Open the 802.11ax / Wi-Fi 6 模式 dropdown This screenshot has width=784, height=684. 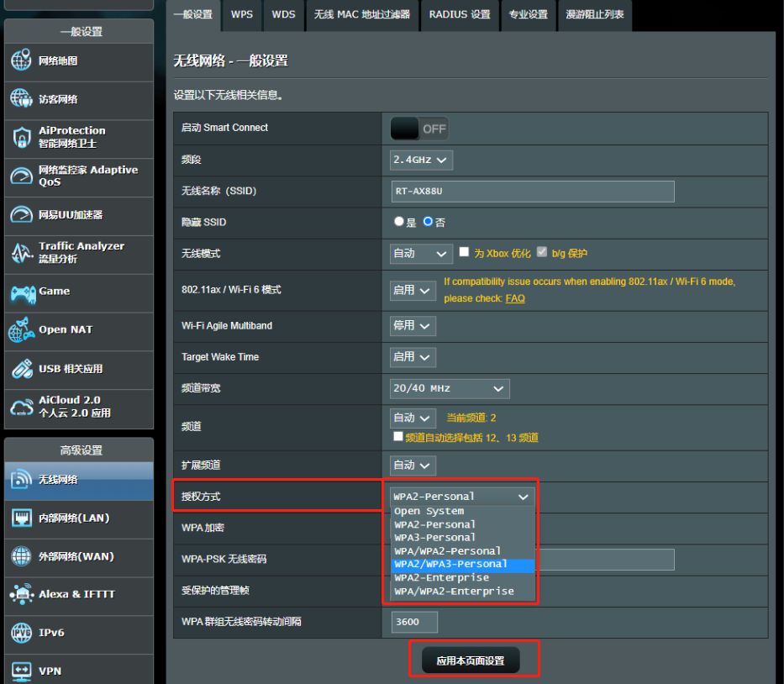[413, 291]
